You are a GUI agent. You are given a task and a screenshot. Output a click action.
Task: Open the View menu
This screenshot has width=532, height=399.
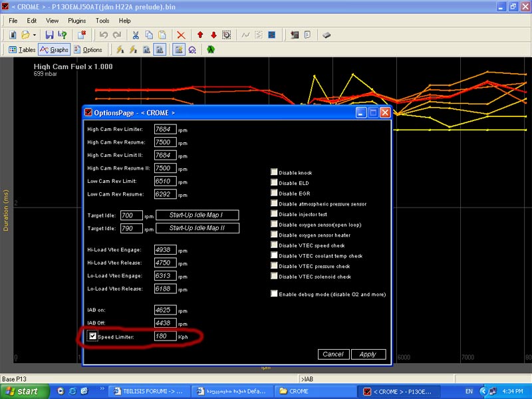click(52, 21)
